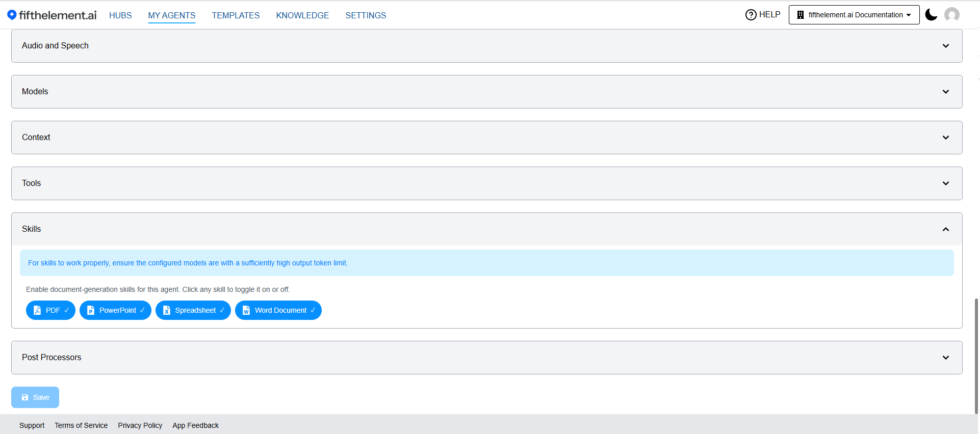Disable the Spreadsheet skill
This screenshot has width=980, height=434.
(x=193, y=310)
